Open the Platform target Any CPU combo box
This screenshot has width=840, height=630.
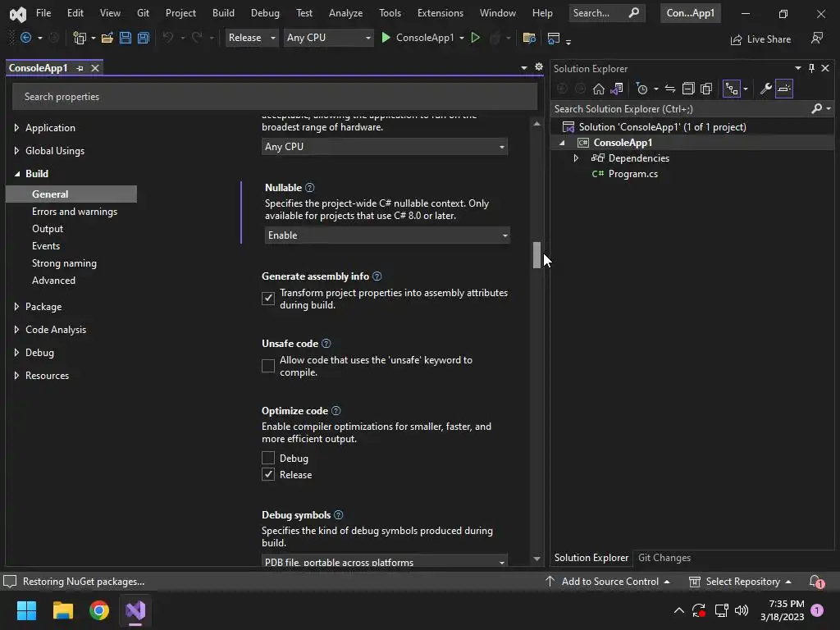click(x=385, y=146)
